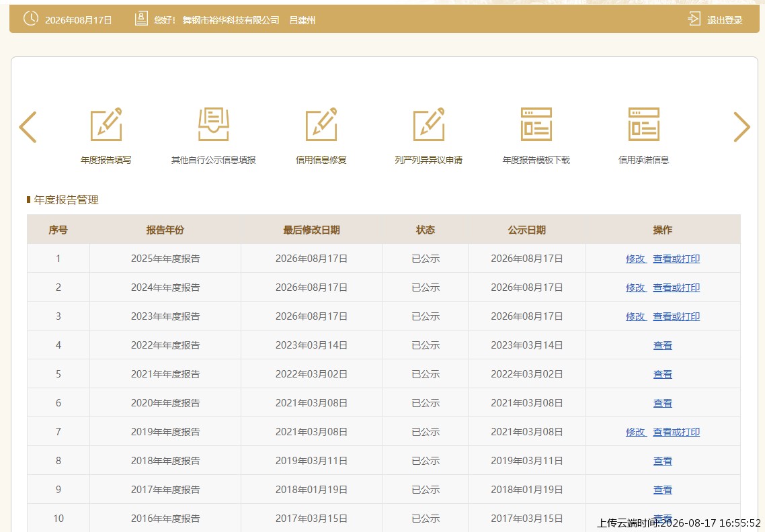Click the 2024年年度报告 cell

pyautogui.click(x=165, y=287)
